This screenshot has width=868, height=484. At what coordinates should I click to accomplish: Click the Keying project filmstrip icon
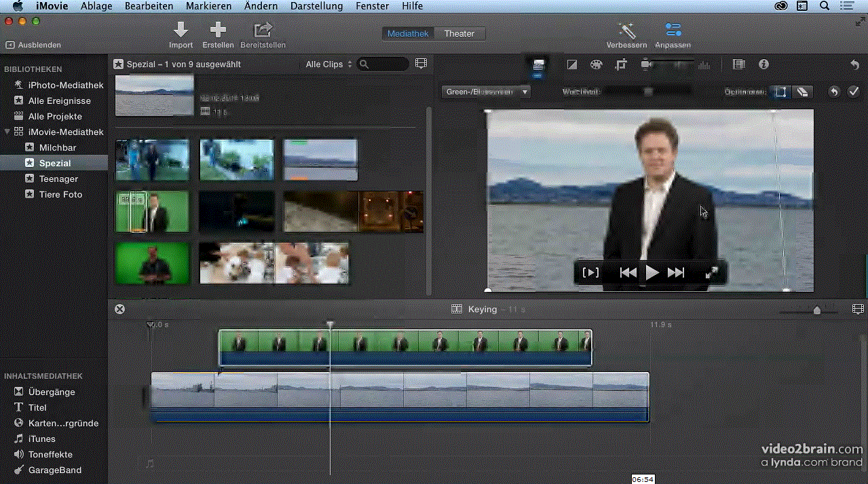tap(457, 310)
